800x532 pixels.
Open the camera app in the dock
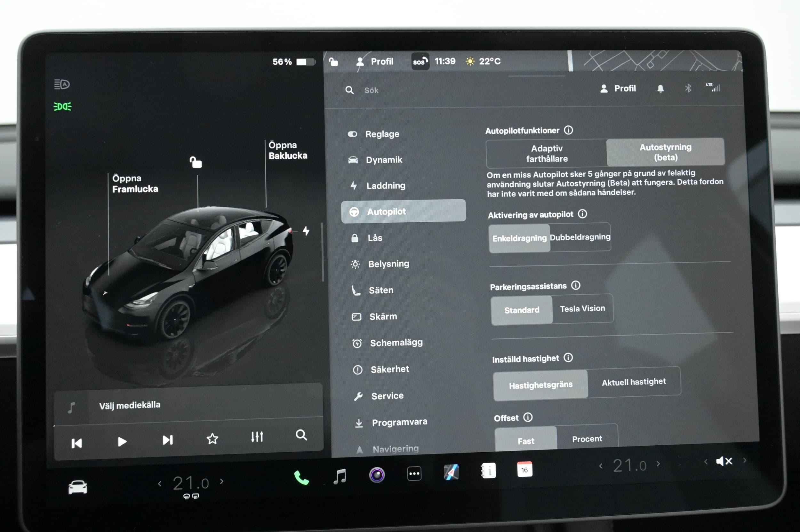coord(377,475)
